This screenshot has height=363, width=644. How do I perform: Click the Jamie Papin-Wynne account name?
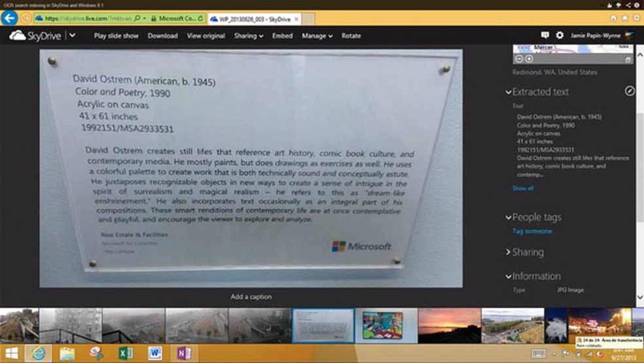coord(596,36)
